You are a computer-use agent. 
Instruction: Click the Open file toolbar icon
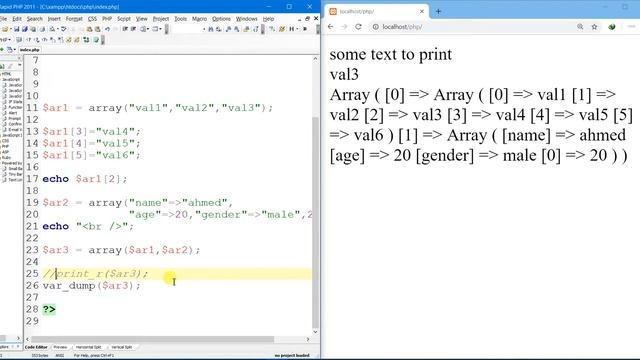5,29
